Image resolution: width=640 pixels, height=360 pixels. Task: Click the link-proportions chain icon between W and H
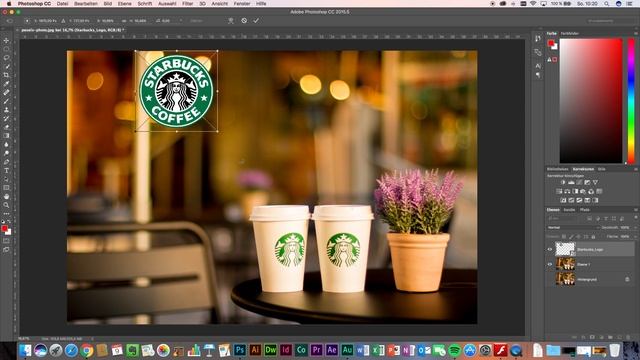124,20
